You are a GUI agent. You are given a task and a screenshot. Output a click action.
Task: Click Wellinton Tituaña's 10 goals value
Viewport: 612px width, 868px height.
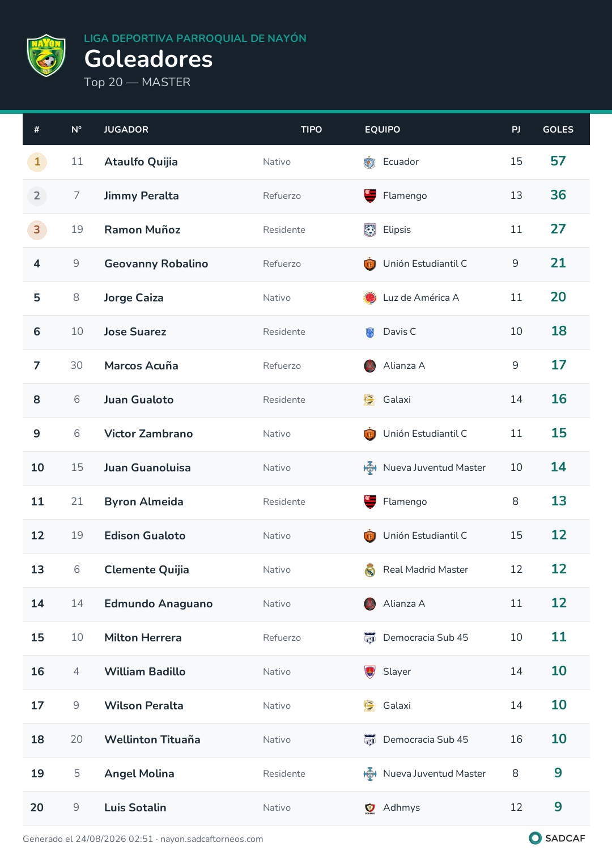pos(559,739)
